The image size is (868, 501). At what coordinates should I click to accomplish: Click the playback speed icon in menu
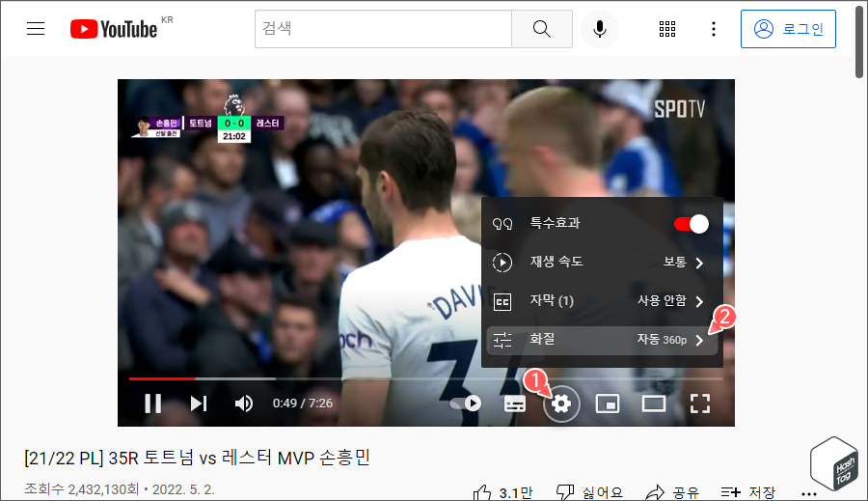(x=502, y=263)
